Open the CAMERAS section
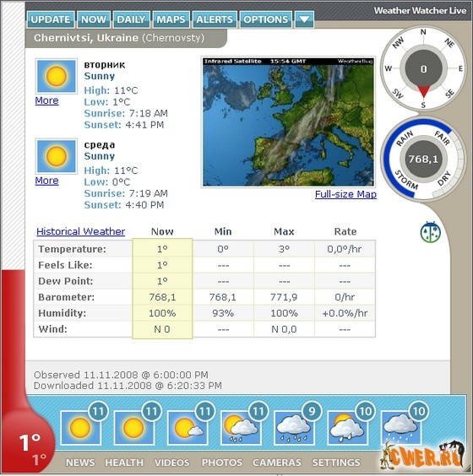 (x=277, y=462)
